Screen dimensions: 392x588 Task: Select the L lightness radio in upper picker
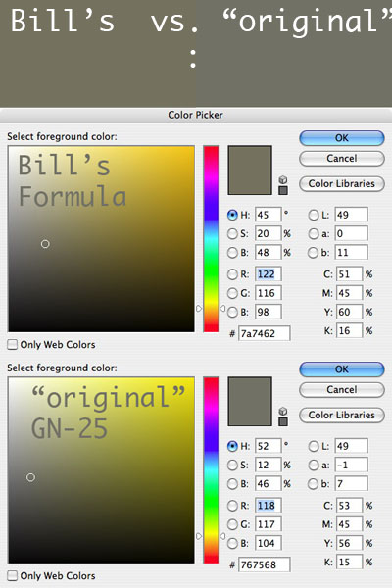(x=314, y=215)
